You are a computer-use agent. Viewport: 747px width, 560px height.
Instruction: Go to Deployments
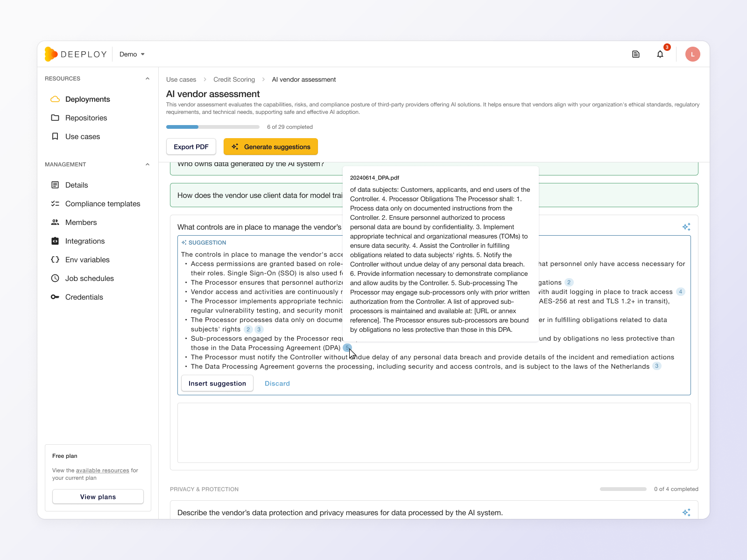(x=88, y=99)
